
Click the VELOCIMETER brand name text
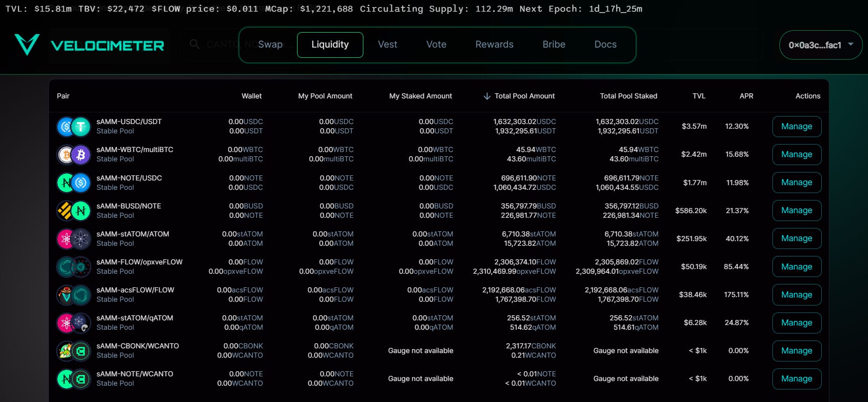click(107, 46)
